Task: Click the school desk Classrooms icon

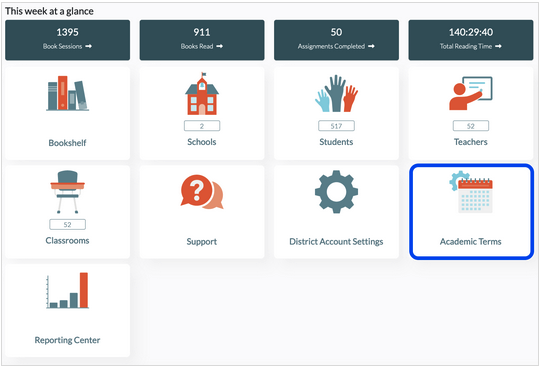Action: pos(68,192)
